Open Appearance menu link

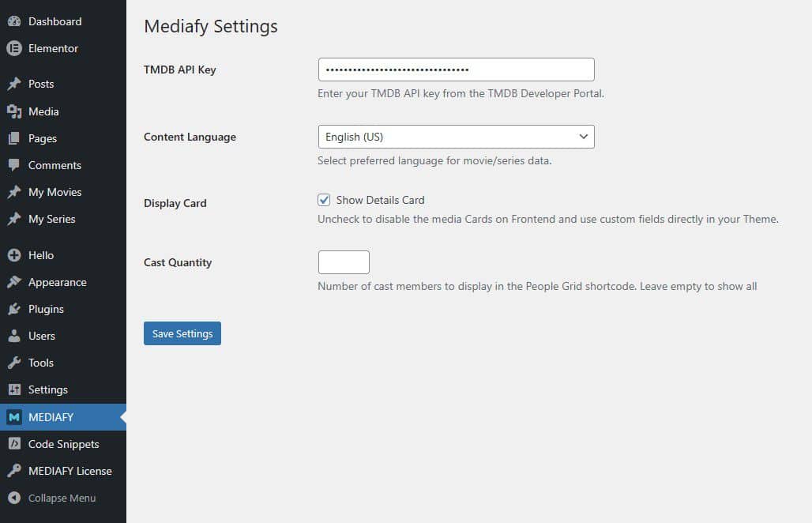[x=63, y=282]
